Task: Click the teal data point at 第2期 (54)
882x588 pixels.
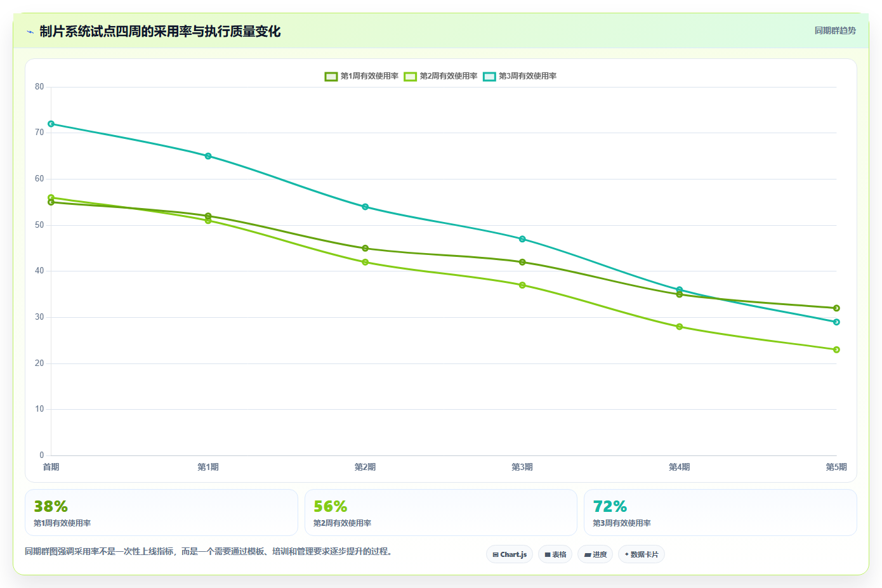Action: point(365,207)
